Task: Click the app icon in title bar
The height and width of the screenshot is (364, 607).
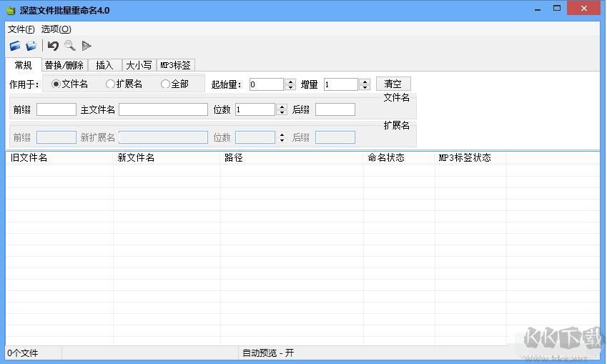Action: click(11, 11)
